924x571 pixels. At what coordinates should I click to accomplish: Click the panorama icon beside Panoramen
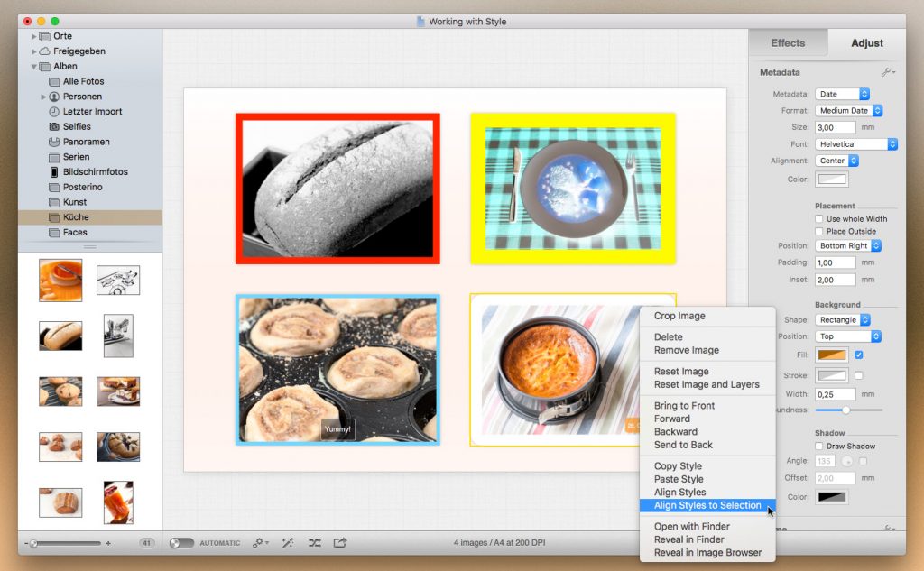tap(54, 142)
